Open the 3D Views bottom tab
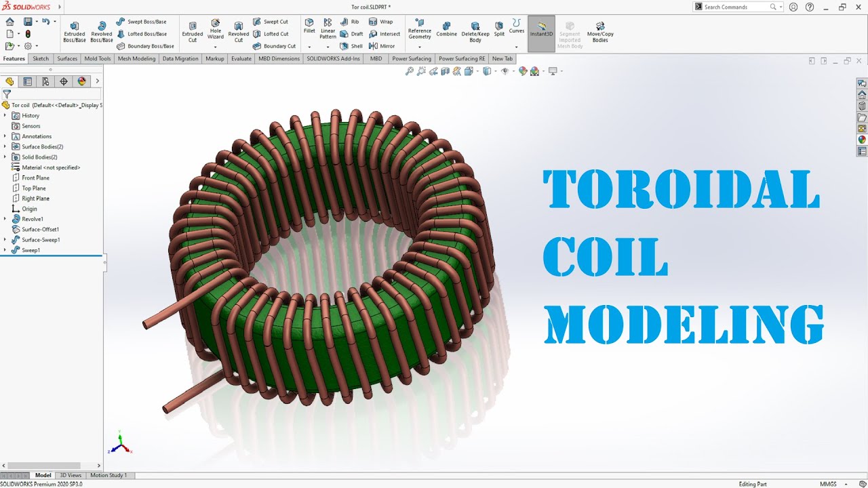 click(x=71, y=475)
